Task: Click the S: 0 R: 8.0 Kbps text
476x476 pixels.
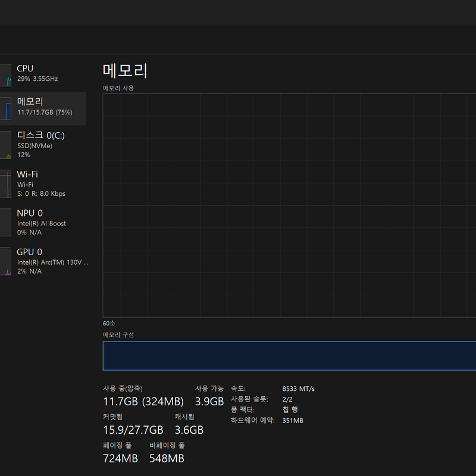Action: [x=41, y=194]
